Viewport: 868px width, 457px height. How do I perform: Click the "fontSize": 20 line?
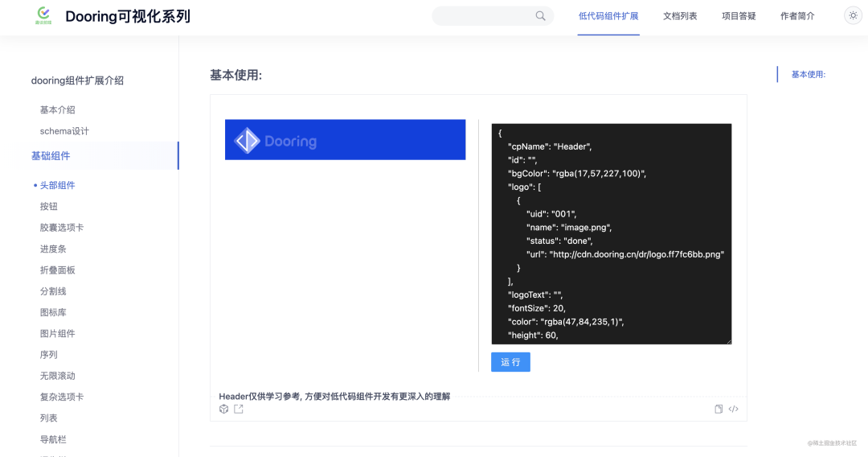tap(536, 308)
